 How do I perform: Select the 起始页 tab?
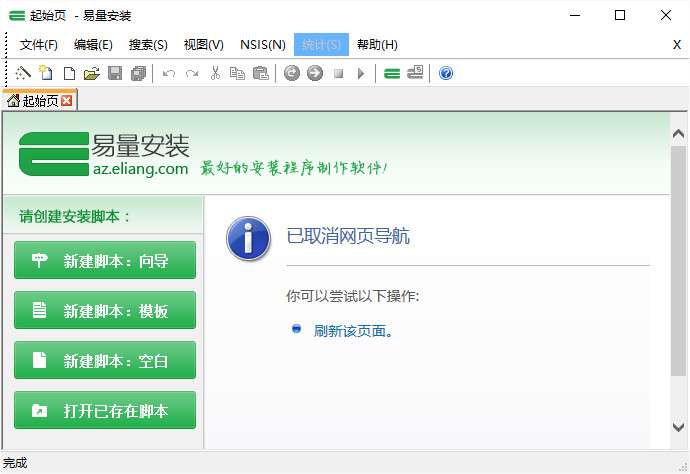coord(40,101)
